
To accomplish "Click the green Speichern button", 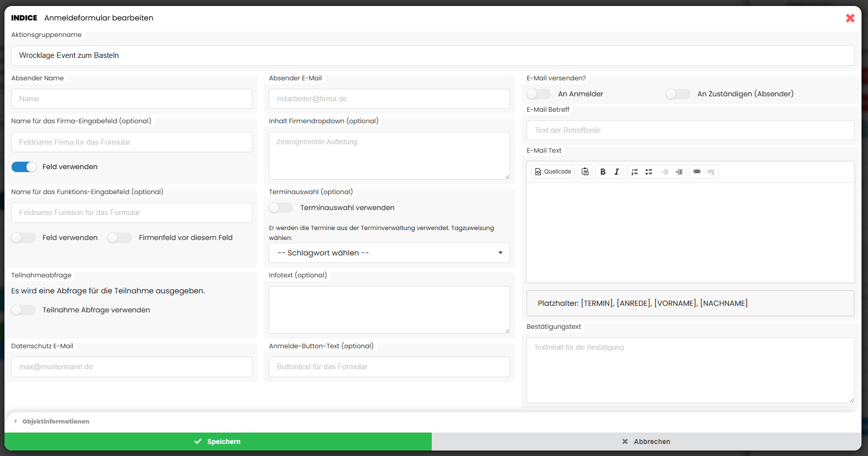I will [218, 442].
